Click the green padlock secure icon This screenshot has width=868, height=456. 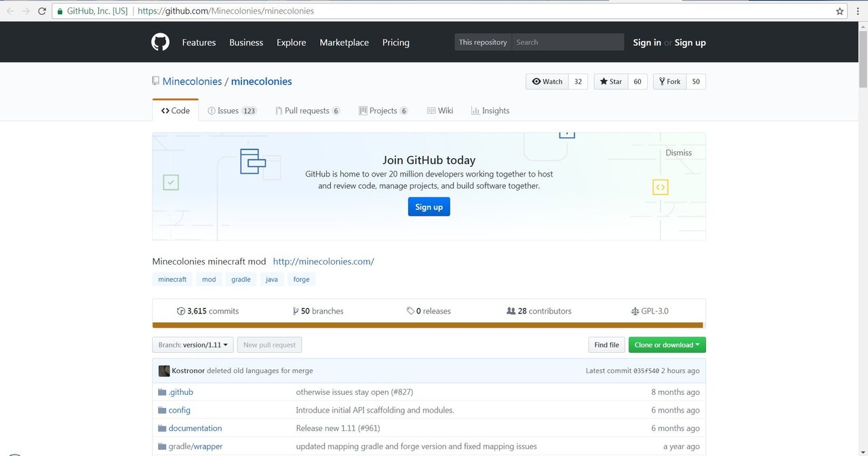[x=60, y=12]
